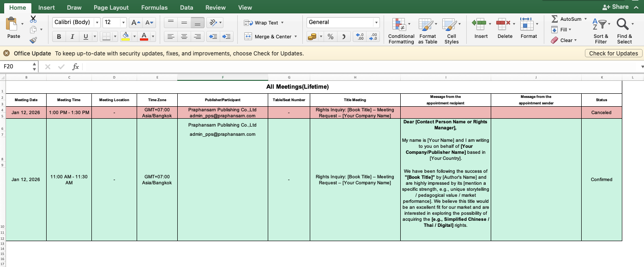The image size is (644, 267).
Task: Toggle center horizontal alignment
Action: click(184, 37)
